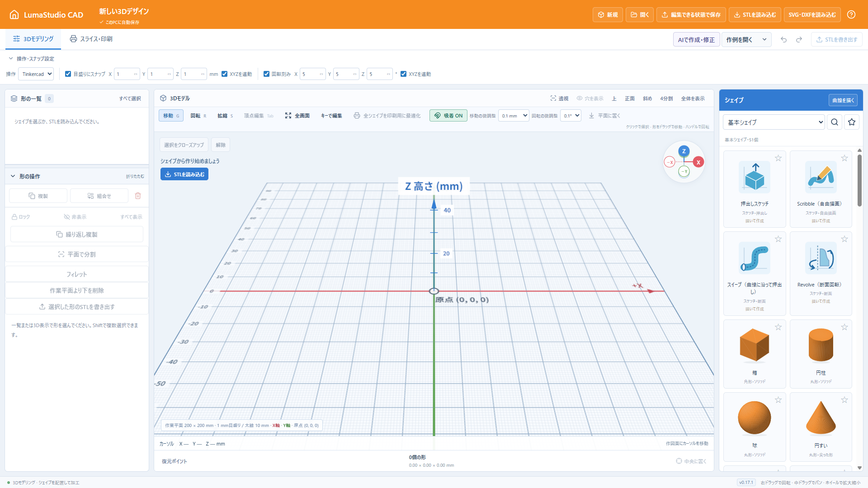This screenshot has height=488, width=868.
Task: Click blue STLを読み込む button in viewport
Action: click(184, 174)
